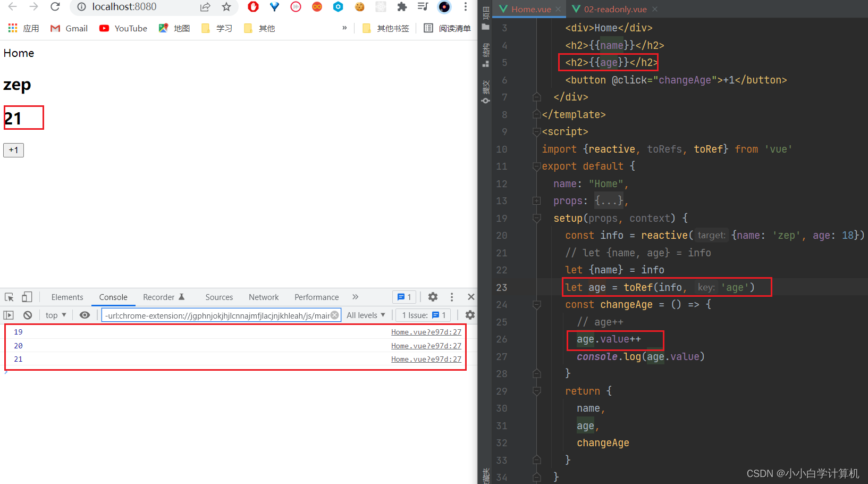Open Home.vue source link for log 19
868x484 pixels.
(x=426, y=332)
